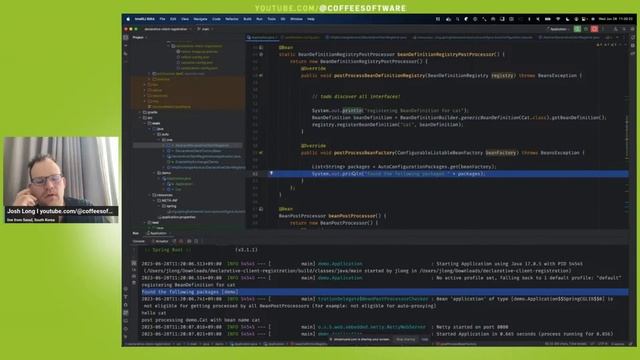Click the highlighted 'found the following packages' console line

(190, 292)
